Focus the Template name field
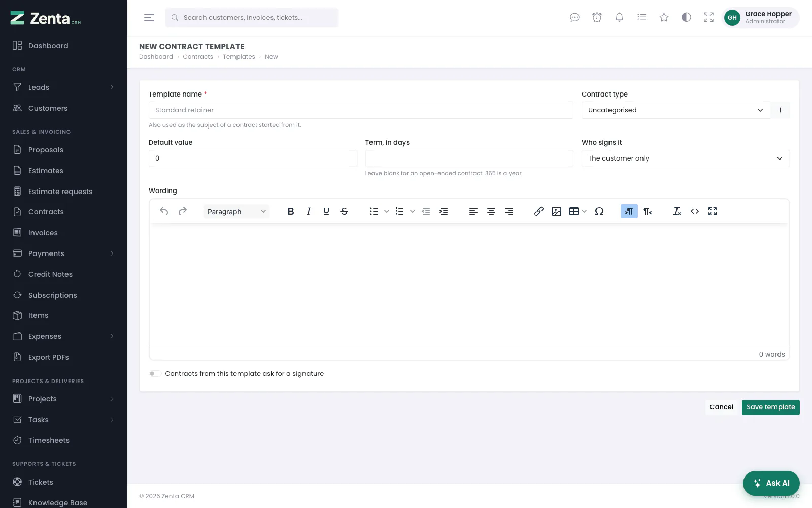This screenshot has width=812, height=508. click(361, 110)
